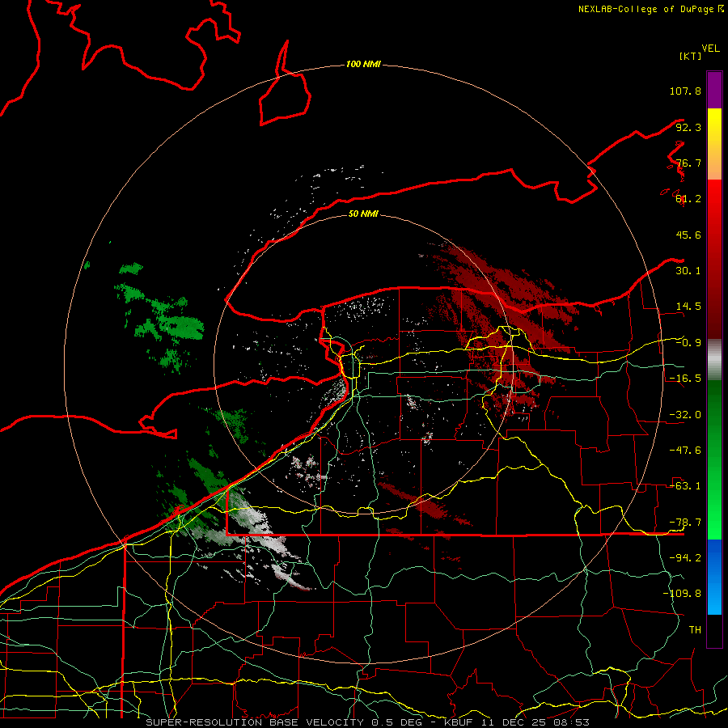Click the TH label on the legend
The height and width of the screenshot is (728, 728).
[695, 630]
